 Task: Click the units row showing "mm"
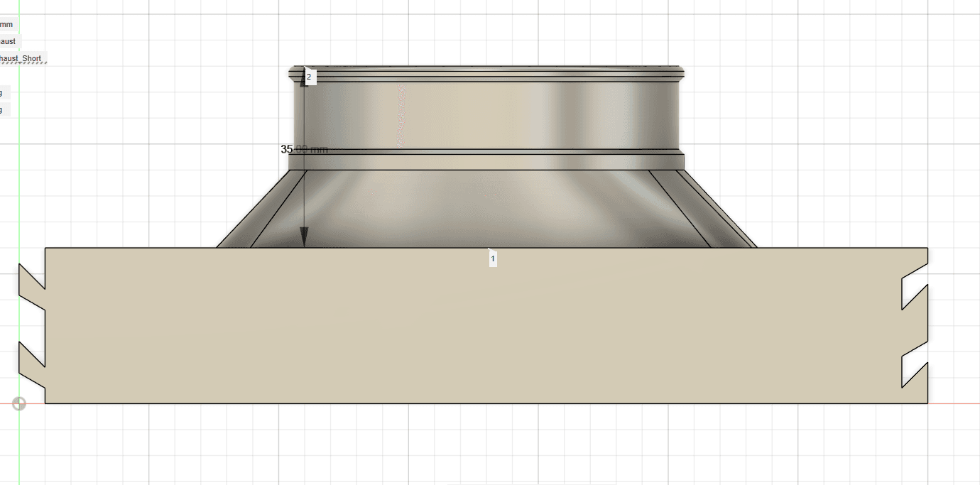tap(9, 24)
